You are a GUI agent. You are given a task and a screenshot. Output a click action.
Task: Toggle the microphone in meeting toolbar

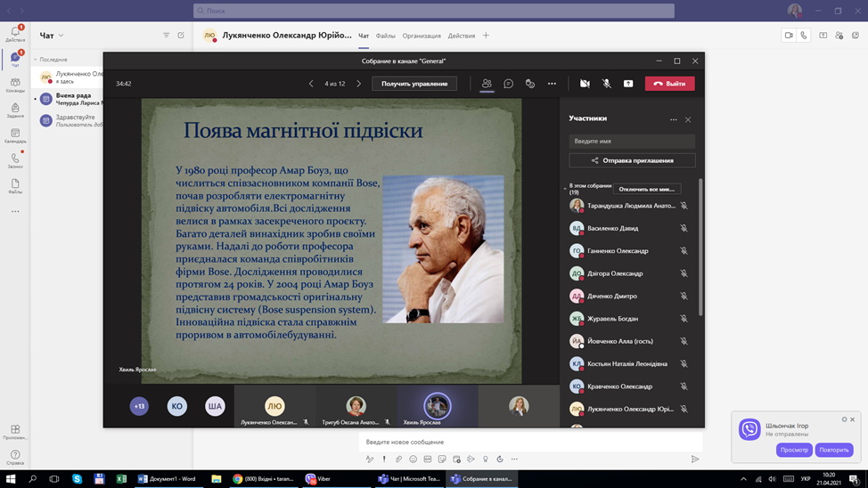pos(607,84)
